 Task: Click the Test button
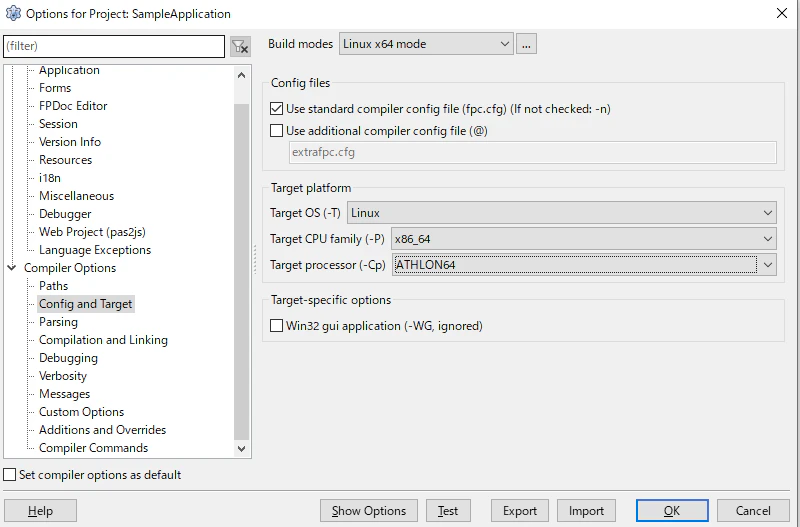448,511
